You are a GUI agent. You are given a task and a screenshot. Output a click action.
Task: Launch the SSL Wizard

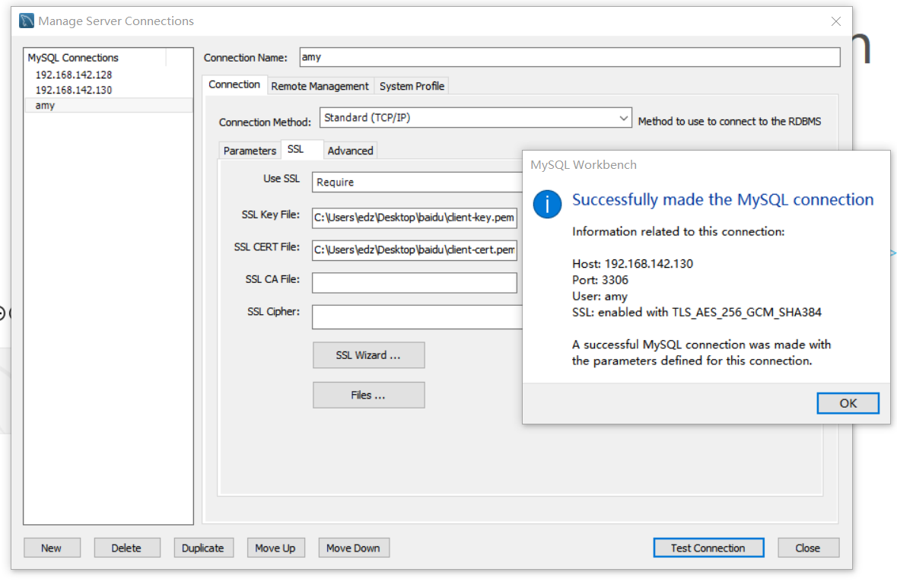(368, 355)
